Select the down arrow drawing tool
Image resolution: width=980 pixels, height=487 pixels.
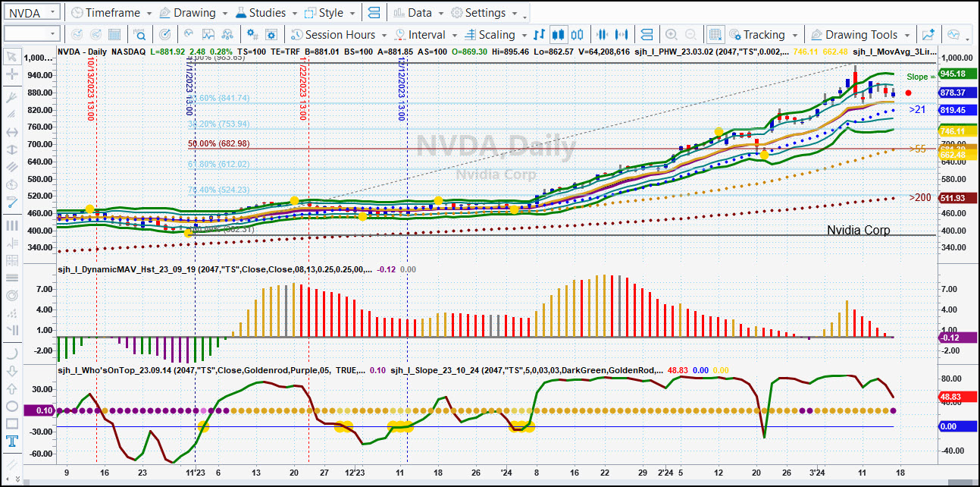(x=11, y=371)
